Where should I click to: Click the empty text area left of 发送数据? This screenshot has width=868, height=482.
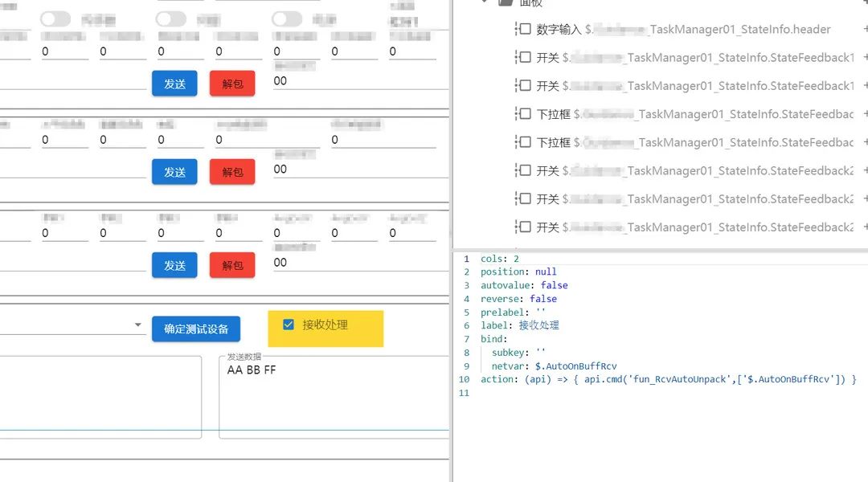(100, 397)
